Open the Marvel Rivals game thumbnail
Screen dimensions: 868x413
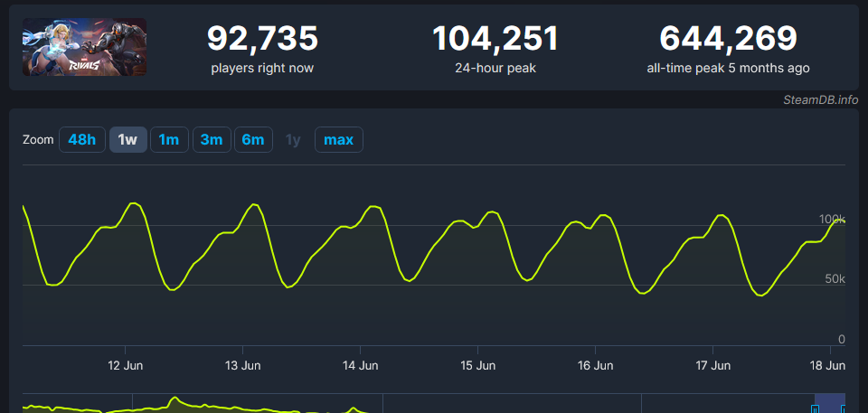85,47
